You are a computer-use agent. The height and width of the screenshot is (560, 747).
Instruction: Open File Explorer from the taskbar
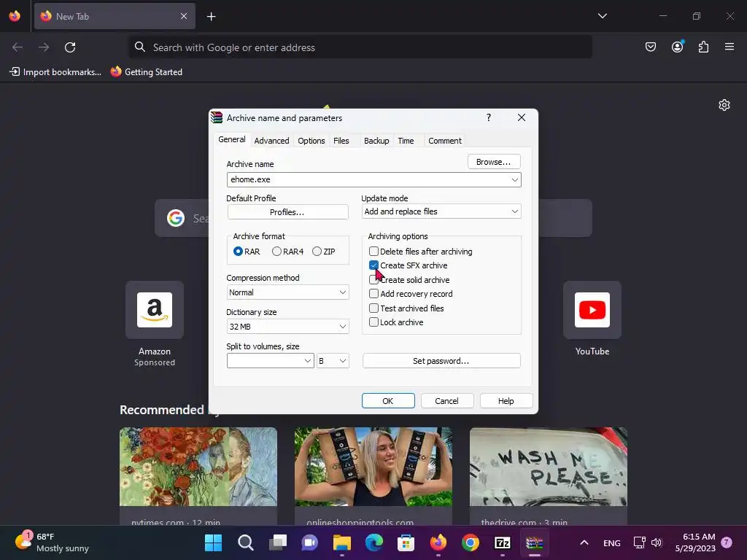(341, 542)
